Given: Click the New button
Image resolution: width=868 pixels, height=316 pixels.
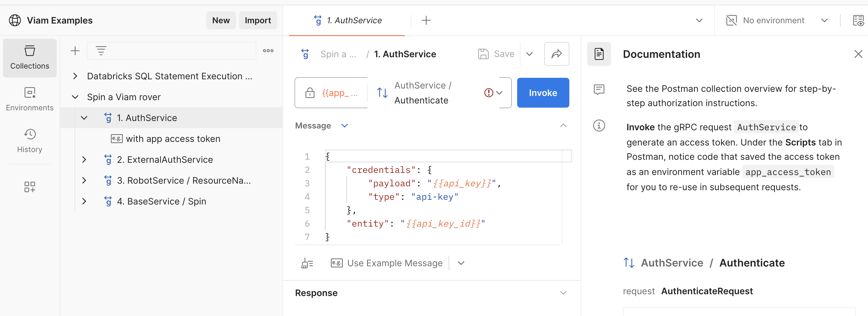Looking at the screenshot, I should pyautogui.click(x=221, y=20).
